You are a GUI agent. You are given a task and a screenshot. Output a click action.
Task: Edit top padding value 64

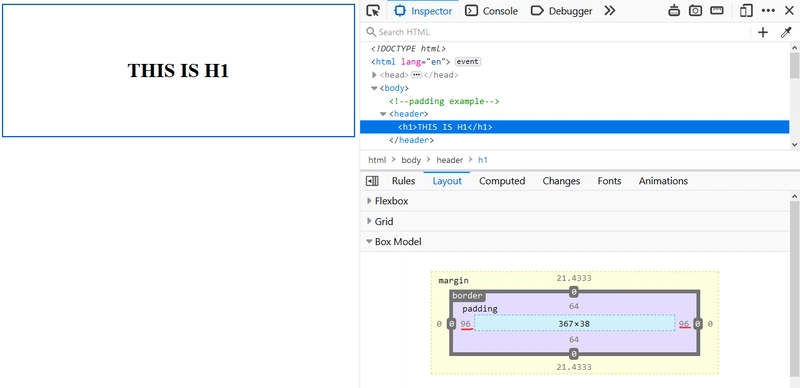click(x=574, y=306)
